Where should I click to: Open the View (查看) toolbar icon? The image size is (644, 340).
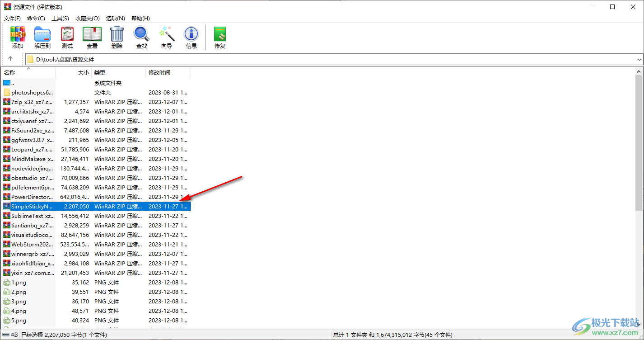tap(92, 38)
